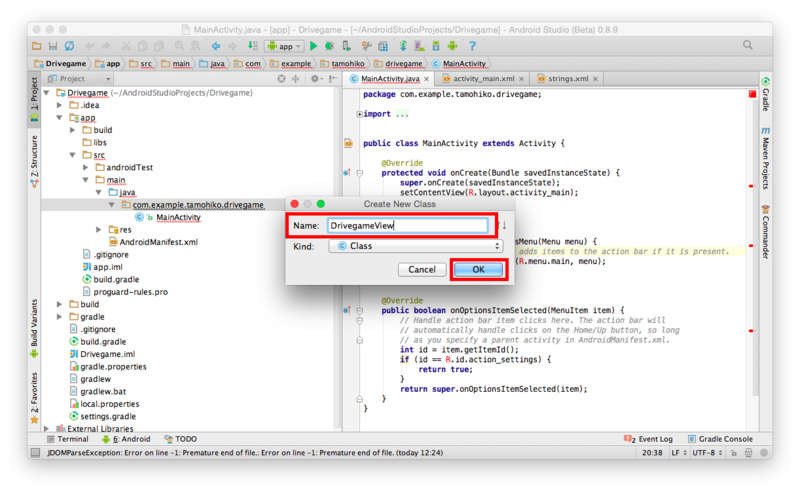Click the Replace toolbar icon
Image resolution: width=800 pixels, height=492 pixels.
[x=195, y=46]
